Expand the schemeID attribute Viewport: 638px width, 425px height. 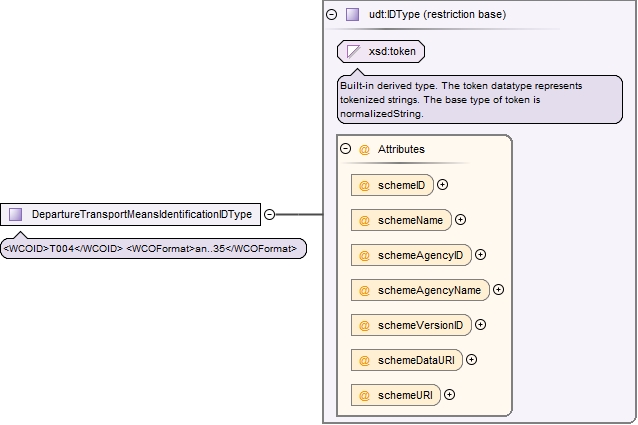click(x=442, y=185)
